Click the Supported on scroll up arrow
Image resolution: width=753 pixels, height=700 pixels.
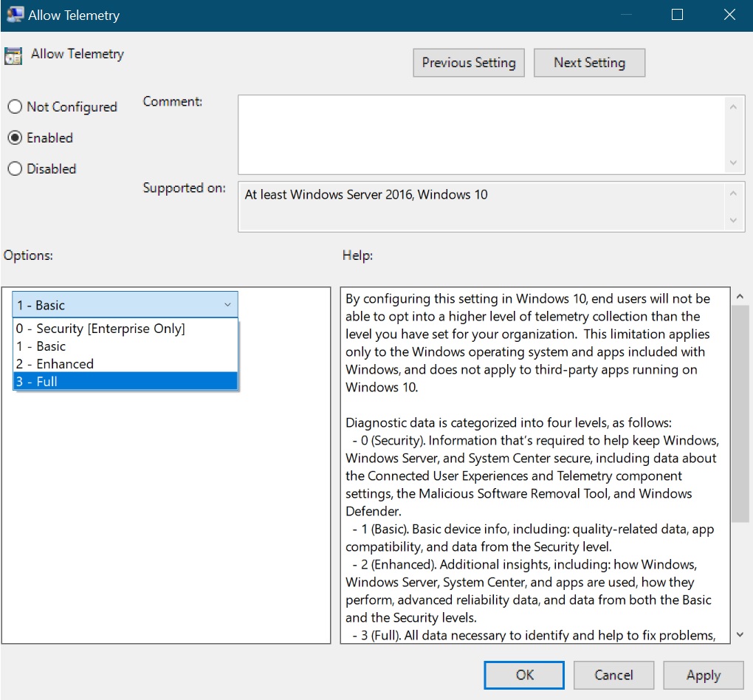point(733,193)
